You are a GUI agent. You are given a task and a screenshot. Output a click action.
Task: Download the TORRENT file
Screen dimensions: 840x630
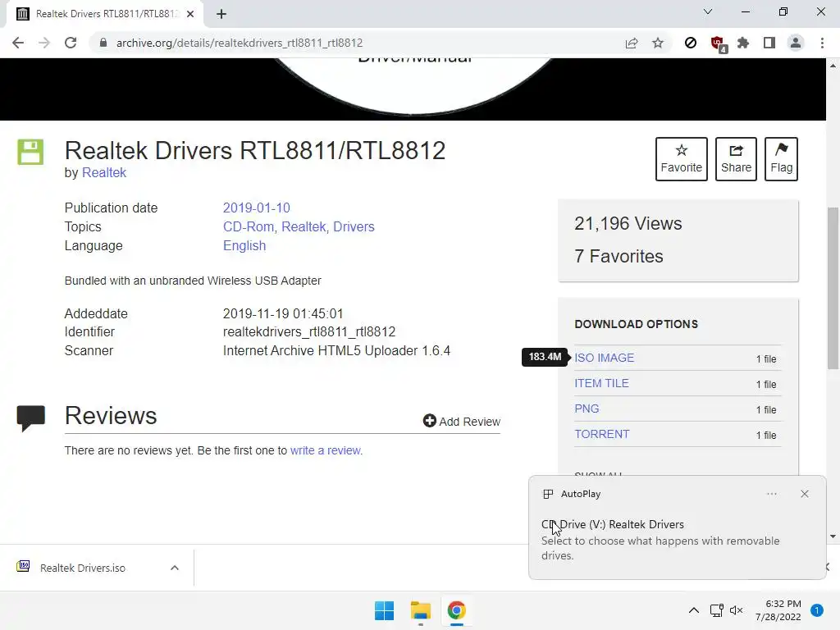[601, 435]
